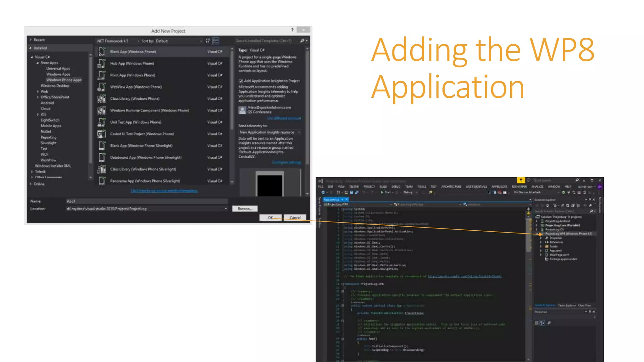The image size is (644, 362).
Task: Open the Debug configuration dropdown
Action: point(410,192)
